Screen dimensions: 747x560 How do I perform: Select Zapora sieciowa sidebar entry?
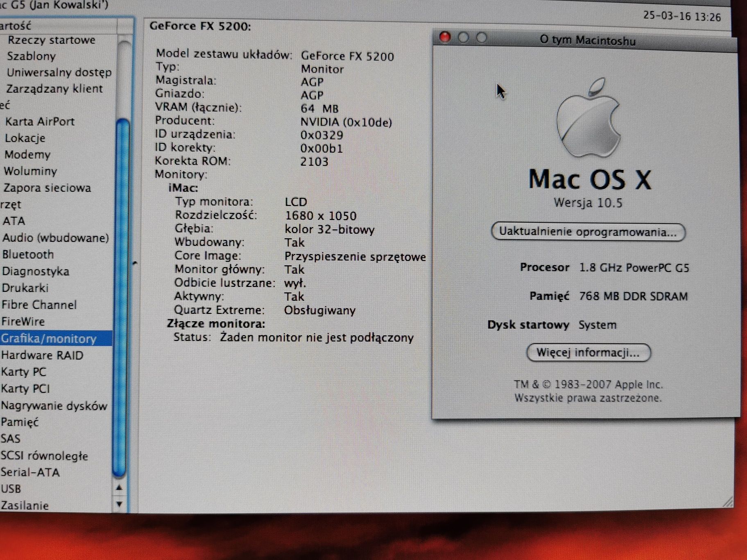click(47, 188)
